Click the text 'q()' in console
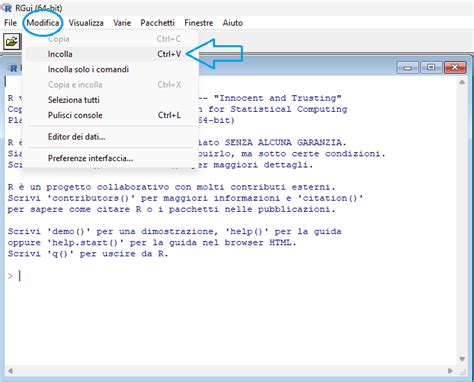The height and width of the screenshot is (382, 474). [60, 254]
